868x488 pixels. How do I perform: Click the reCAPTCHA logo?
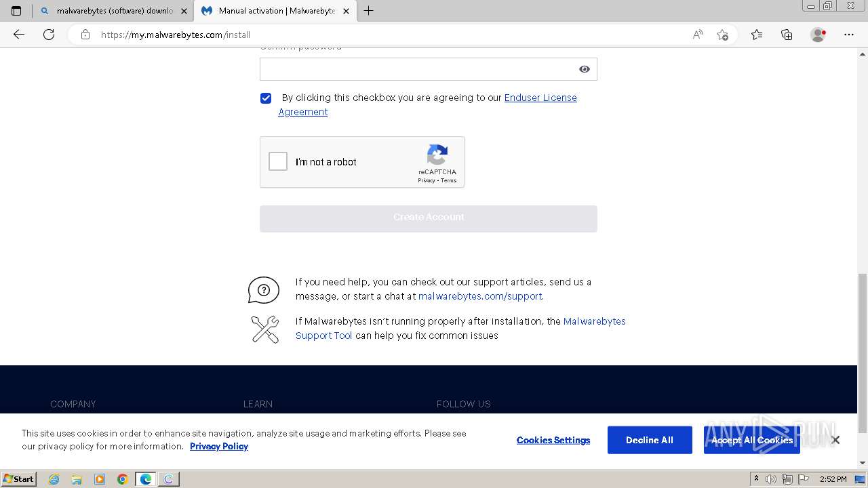[x=437, y=155]
